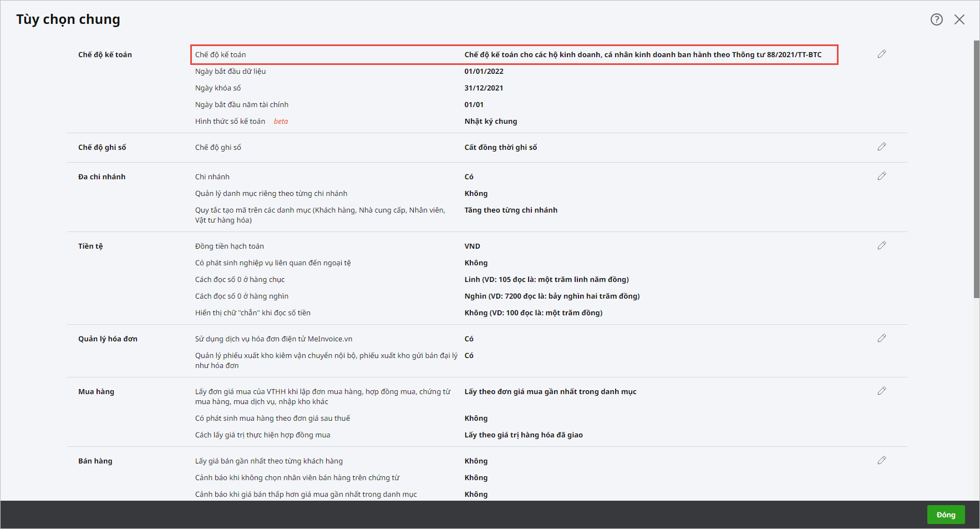Edit the Đa chi nhánh settings
Image resolution: width=980 pixels, height=529 pixels.
click(x=881, y=176)
